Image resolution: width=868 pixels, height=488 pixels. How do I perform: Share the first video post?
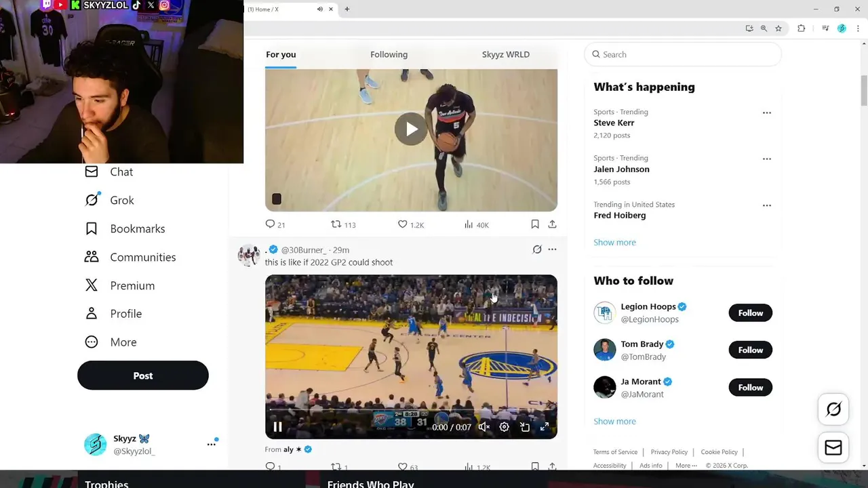552,224
